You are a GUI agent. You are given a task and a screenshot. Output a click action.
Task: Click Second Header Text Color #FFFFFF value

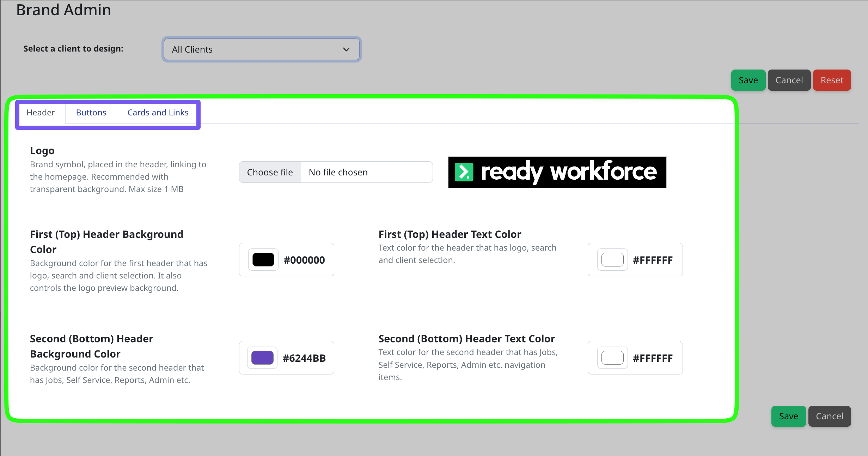pos(653,358)
